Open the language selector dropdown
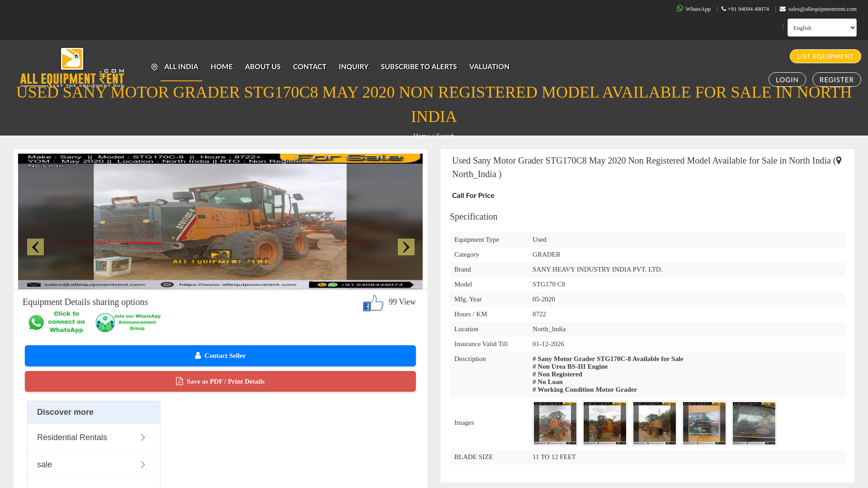Viewport: 868px width, 488px height. (x=822, y=28)
